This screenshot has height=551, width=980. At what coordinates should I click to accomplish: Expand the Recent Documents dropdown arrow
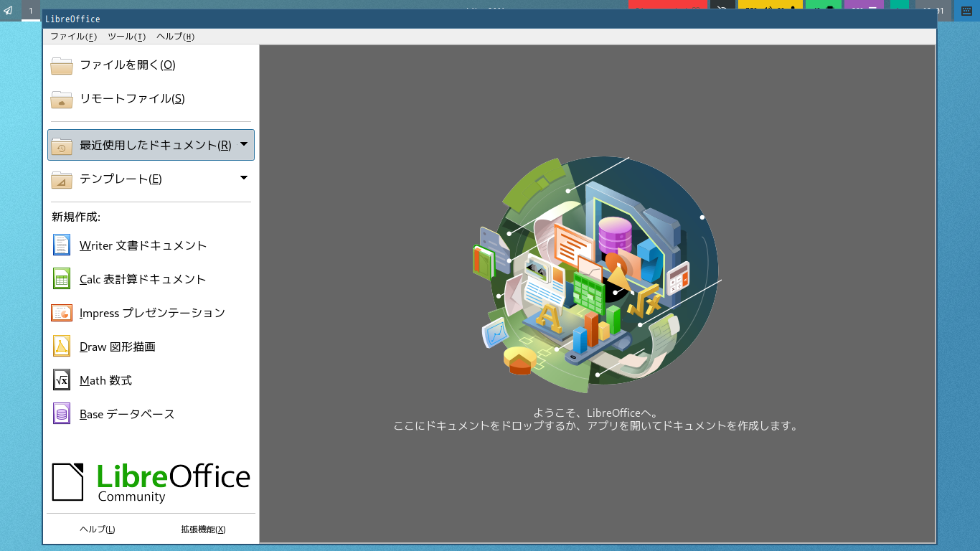click(244, 144)
